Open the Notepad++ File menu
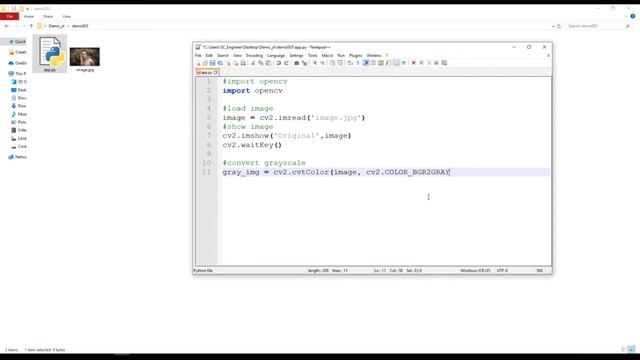 click(x=198, y=56)
